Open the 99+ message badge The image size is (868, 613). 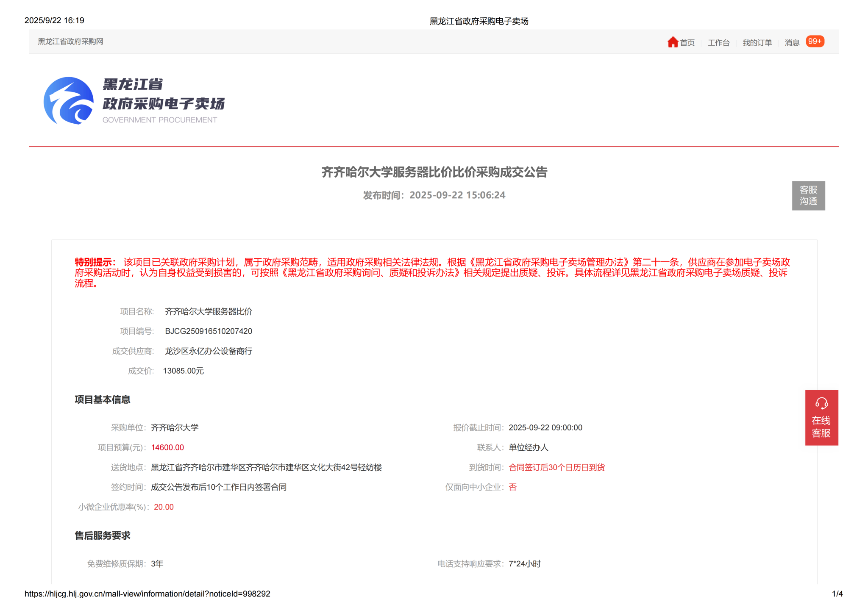[815, 42]
